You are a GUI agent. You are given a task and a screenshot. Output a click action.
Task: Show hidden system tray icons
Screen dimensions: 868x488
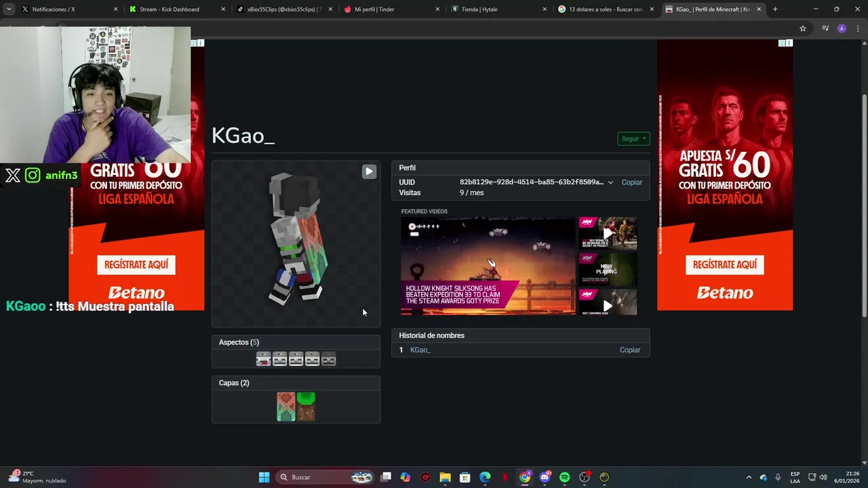coord(749,477)
